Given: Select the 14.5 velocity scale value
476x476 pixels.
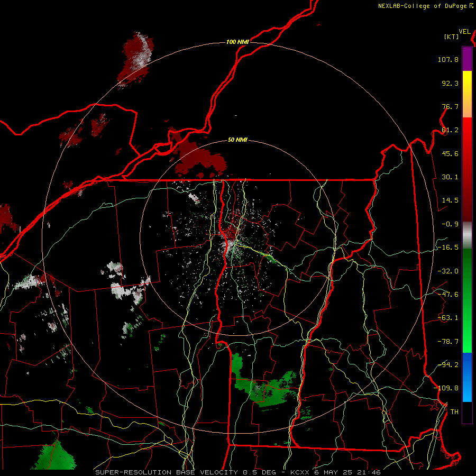Looking at the screenshot, I should [x=450, y=200].
